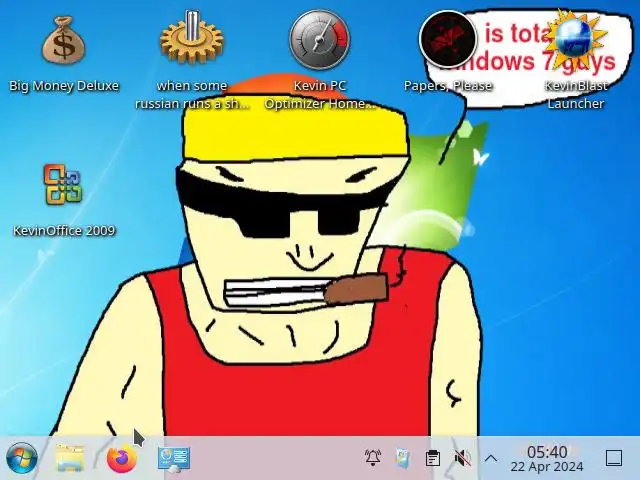The height and width of the screenshot is (480, 640).
Task: Expand hidden system tray icons arrow
Action: [x=491, y=458]
